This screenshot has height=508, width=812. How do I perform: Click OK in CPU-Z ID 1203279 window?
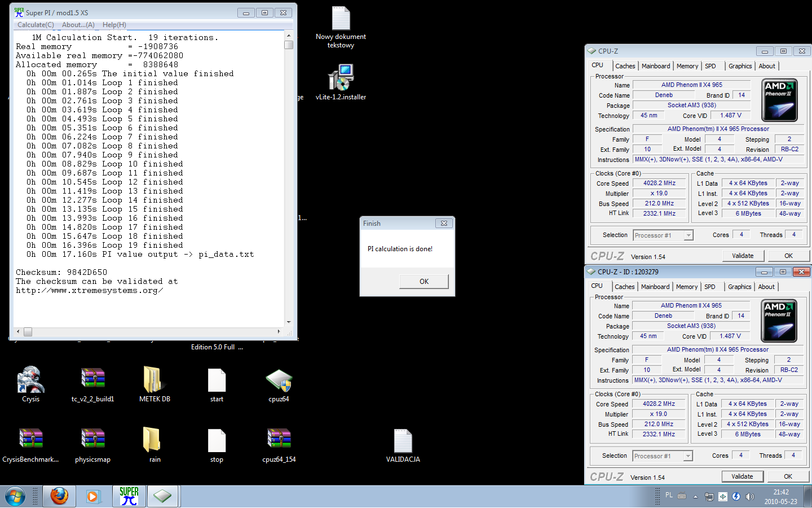point(788,476)
